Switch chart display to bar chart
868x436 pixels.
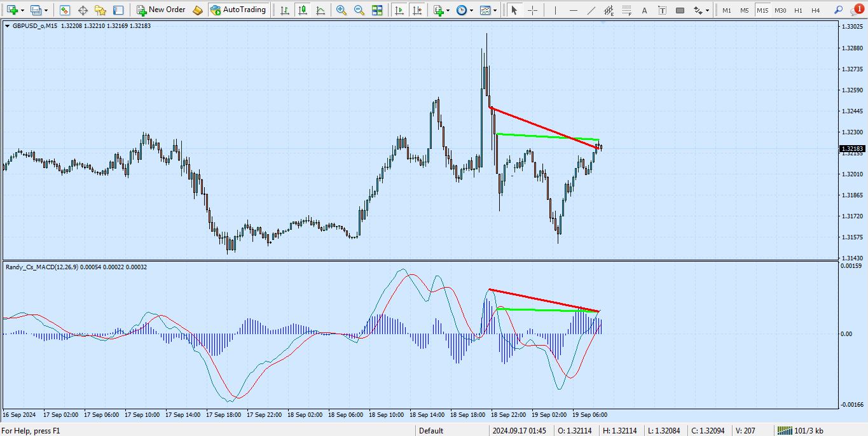284,10
